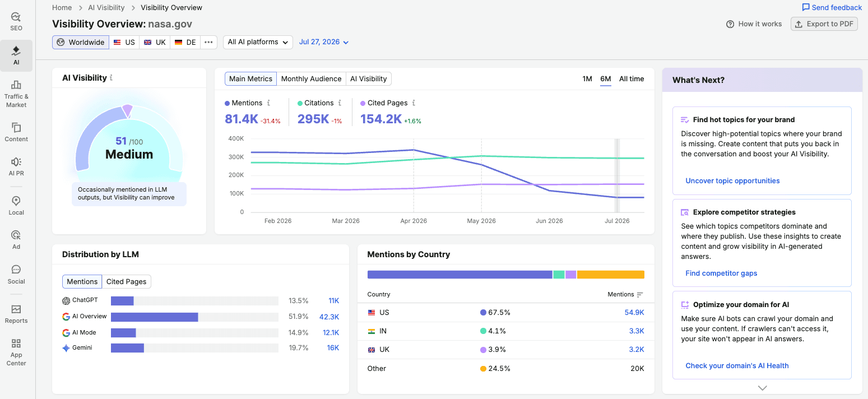Select the UK country filter
The width and height of the screenshot is (868, 399).
tap(155, 42)
